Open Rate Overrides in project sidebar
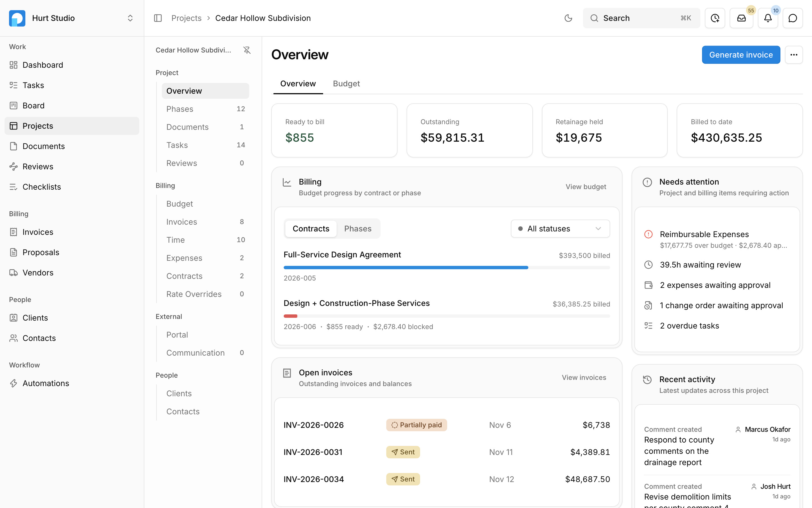812x508 pixels. (x=205, y=294)
